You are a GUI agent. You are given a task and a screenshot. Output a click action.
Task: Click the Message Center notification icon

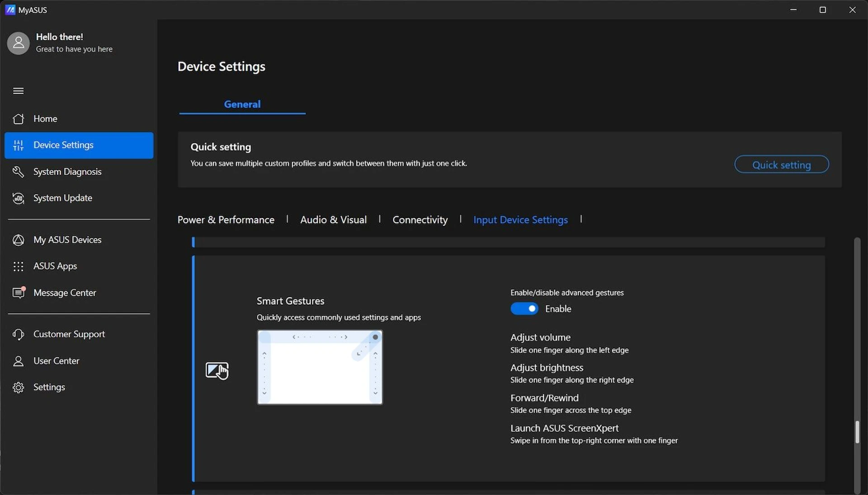[x=19, y=293]
